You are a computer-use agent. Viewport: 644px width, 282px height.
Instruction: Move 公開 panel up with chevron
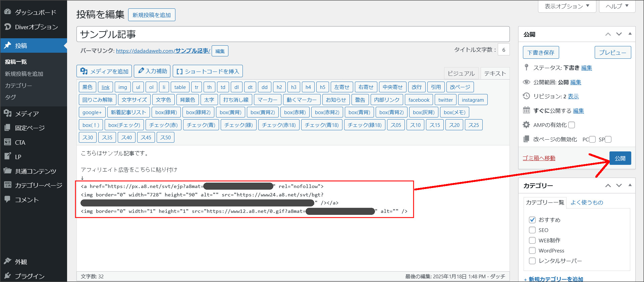point(608,34)
